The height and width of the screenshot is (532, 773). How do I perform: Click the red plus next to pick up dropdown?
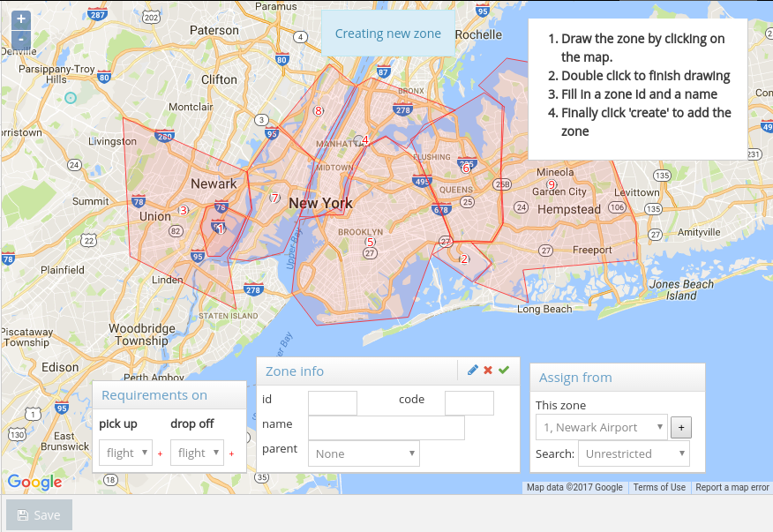(161, 453)
